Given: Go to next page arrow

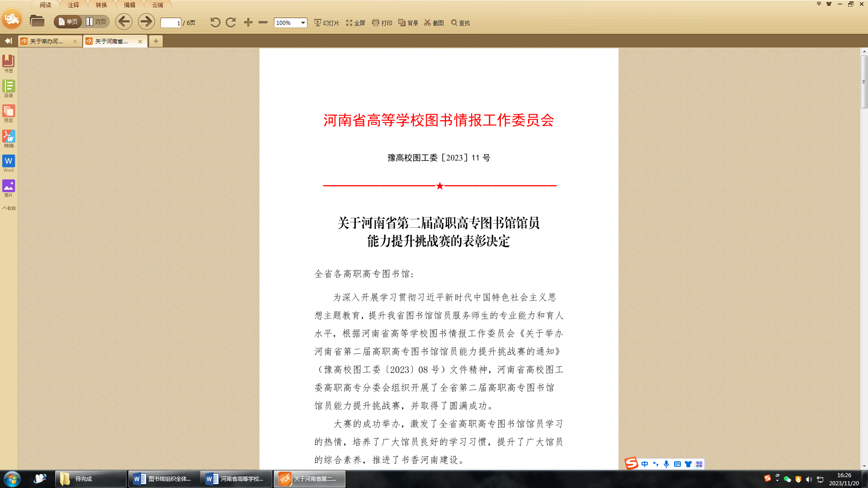Looking at the screenshot, I should (146, 22).
